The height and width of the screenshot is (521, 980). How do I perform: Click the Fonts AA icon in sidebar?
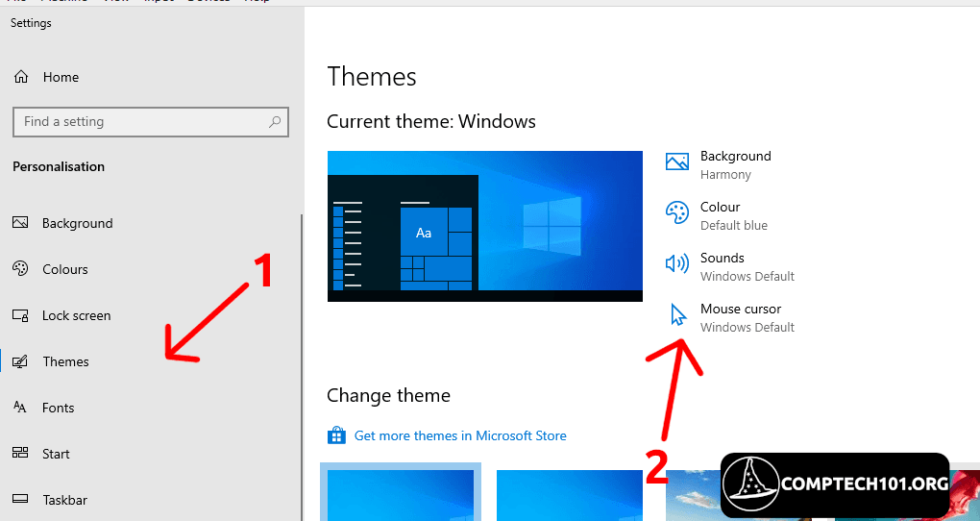click(20, 408)
